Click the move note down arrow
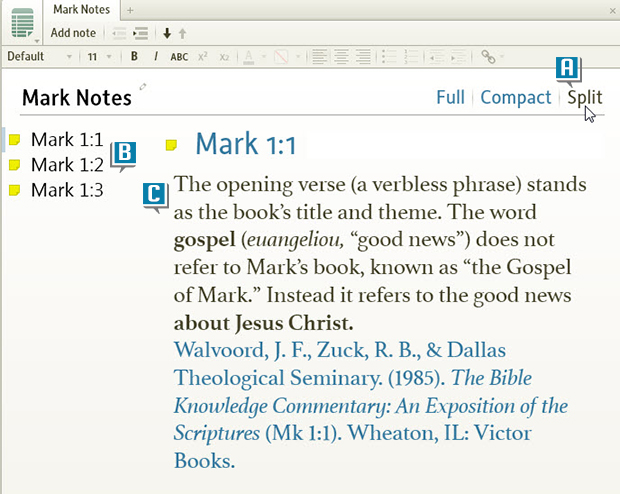620x494 pixels. [x=167, y=33]
